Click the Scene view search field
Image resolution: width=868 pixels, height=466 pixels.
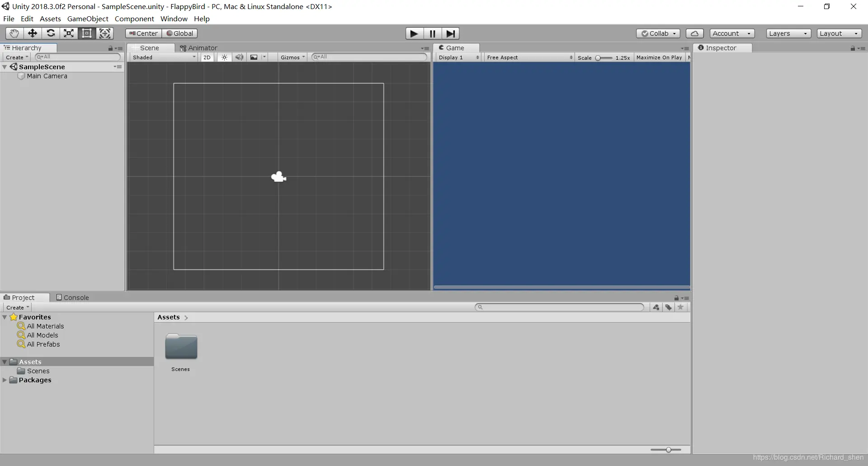[369, 57]
